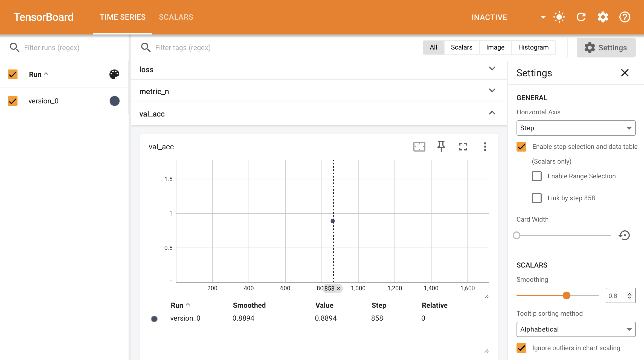Adjust the Smoothing slider
Screen dimensions: 644x360
point(567,295)
